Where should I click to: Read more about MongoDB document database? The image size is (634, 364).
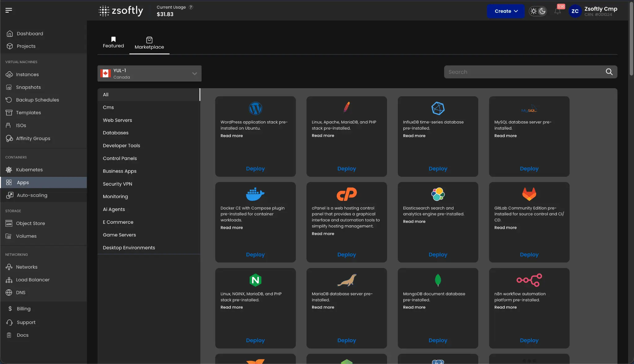pyautogui.click(x=414, y=307)
